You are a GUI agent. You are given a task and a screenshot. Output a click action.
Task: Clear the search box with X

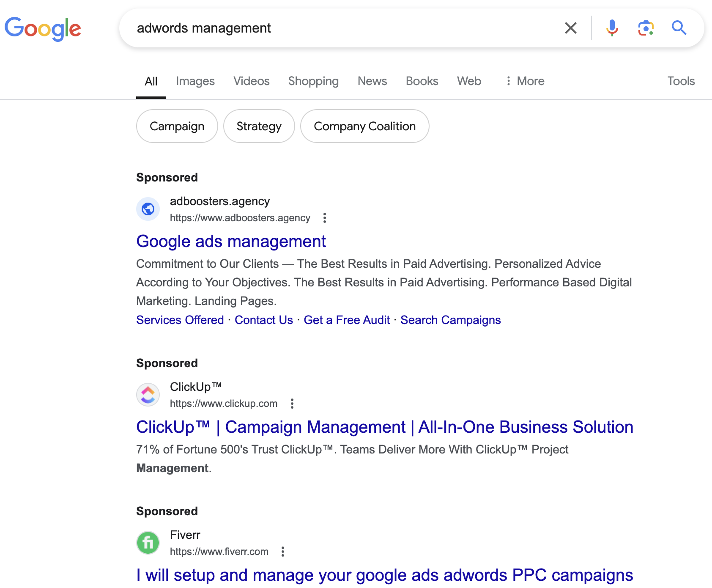point(570,28)
